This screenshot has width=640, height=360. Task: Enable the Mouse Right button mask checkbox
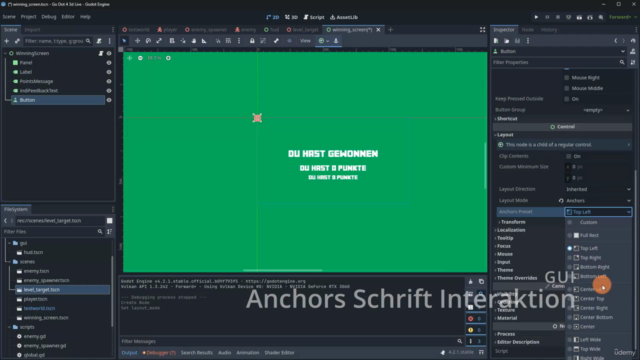567,78
